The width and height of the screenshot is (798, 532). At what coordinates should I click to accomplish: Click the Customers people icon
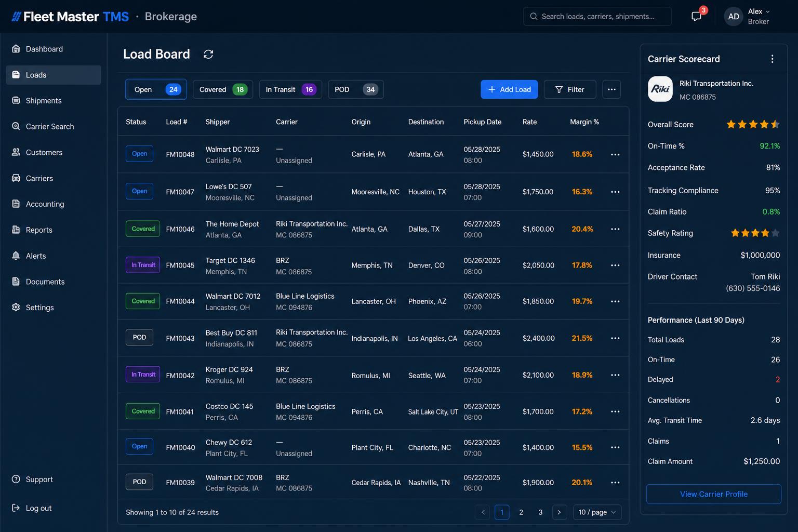[x=16, y=152]
